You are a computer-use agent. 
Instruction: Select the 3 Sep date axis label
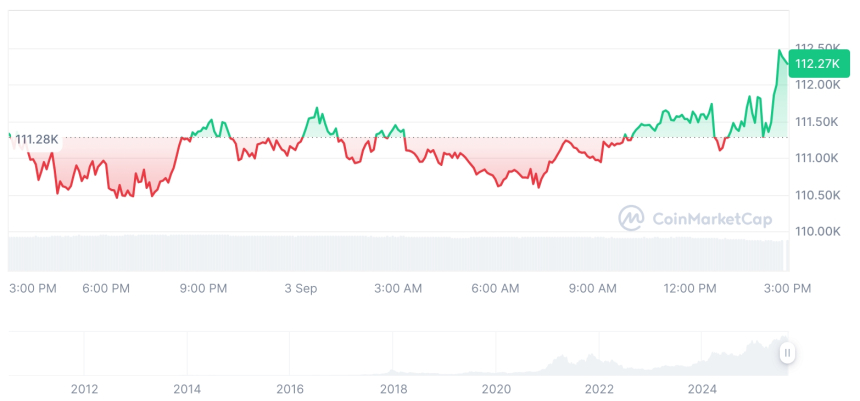pos(300,288)
